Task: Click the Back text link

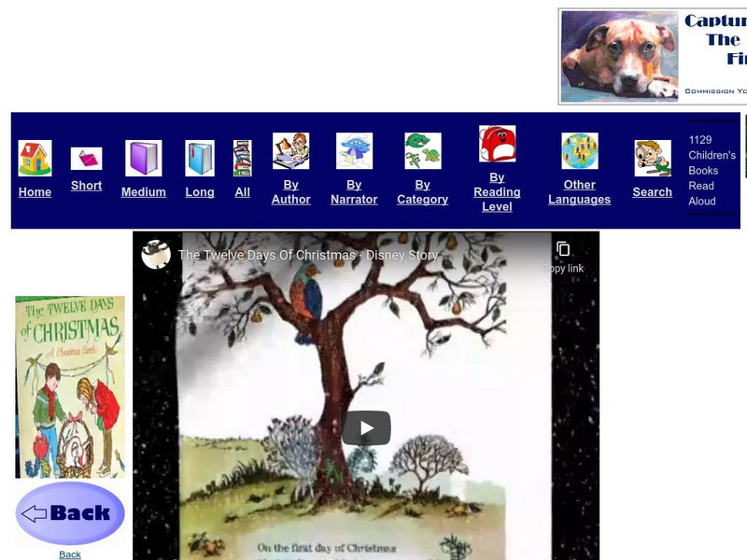Action: 69,553
